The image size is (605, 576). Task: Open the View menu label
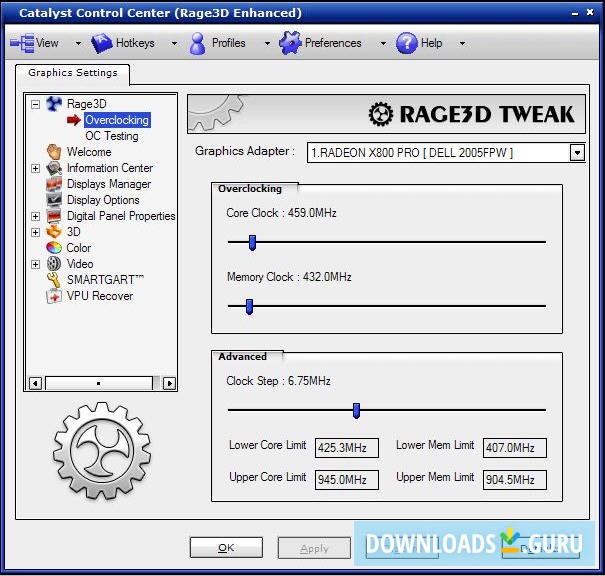47,43
